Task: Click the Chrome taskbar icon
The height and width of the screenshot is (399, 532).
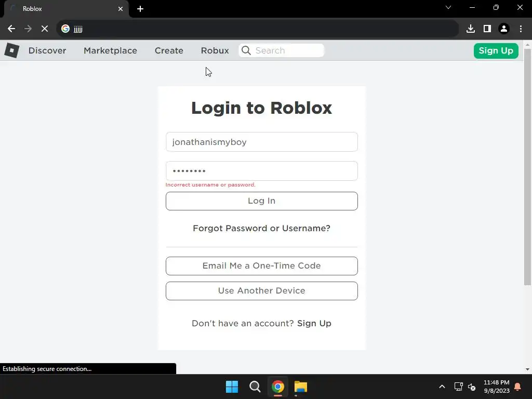Action: click(x=277, y=387)
